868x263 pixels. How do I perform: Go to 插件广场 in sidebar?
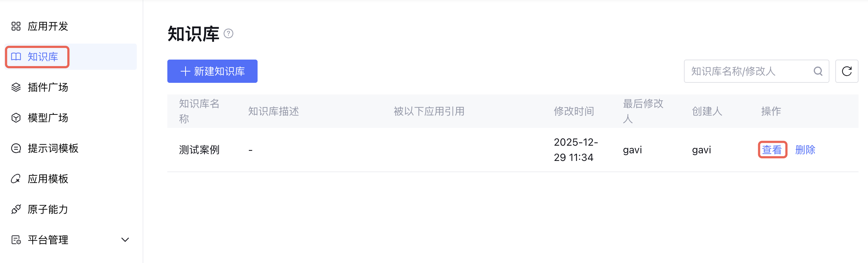coord(48,87)
